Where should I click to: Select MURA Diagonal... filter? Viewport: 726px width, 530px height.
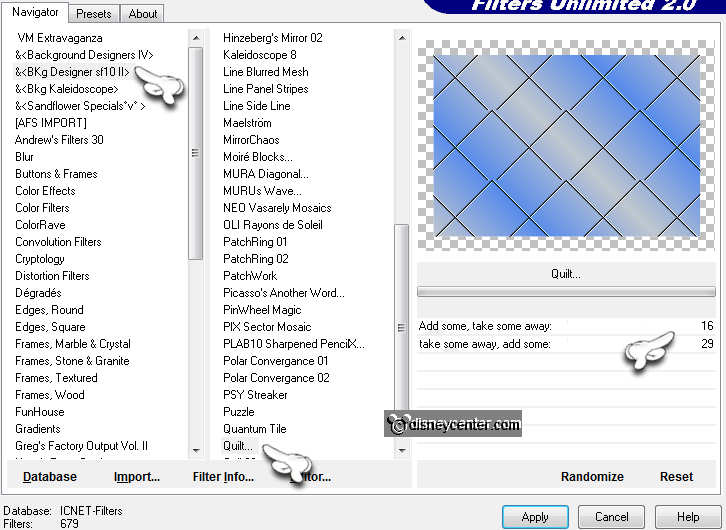[x=266, y=174]
